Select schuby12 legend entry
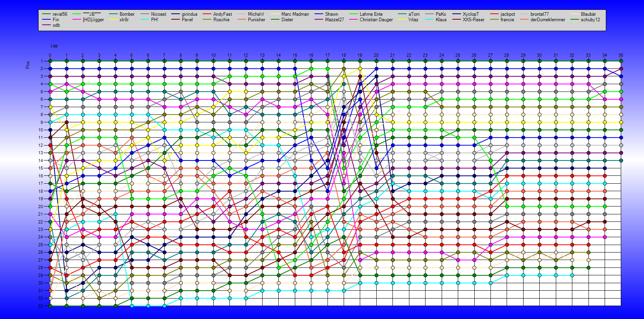 coord(585,20)
